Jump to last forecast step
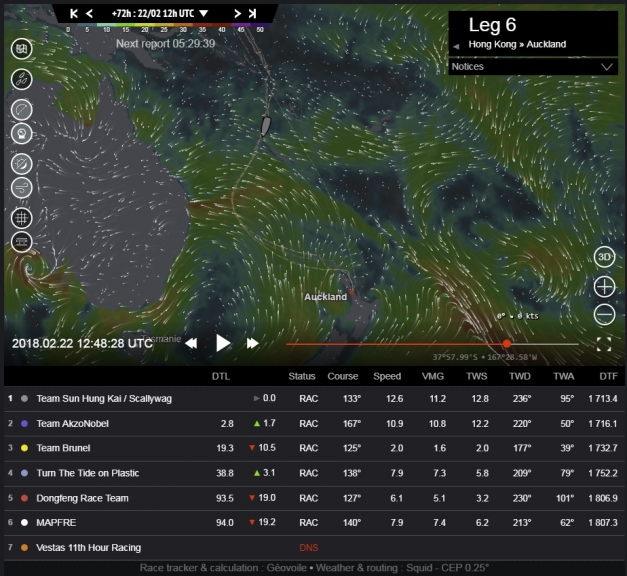 (252, 14)
